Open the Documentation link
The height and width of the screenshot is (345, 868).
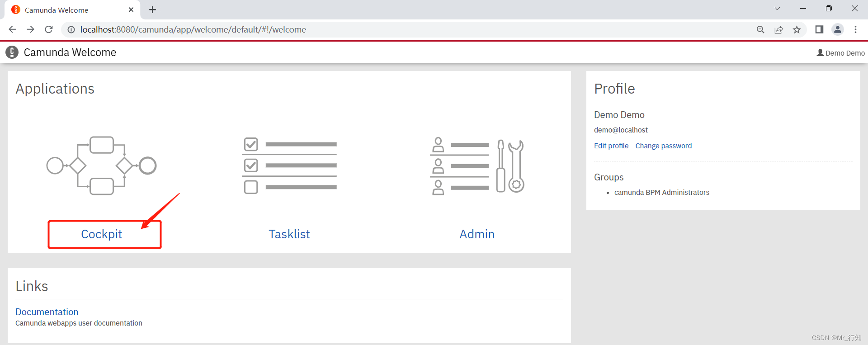[47, 312]
